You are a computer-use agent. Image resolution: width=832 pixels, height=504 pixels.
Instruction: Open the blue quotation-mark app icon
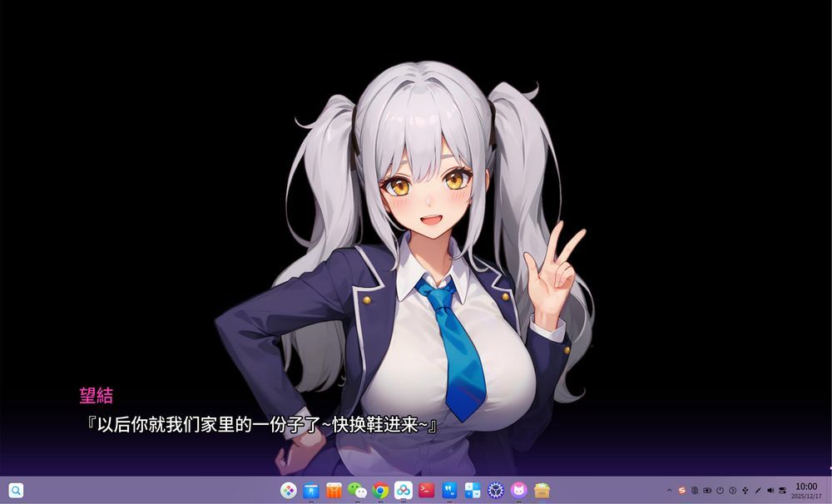(x=449, y=491)
